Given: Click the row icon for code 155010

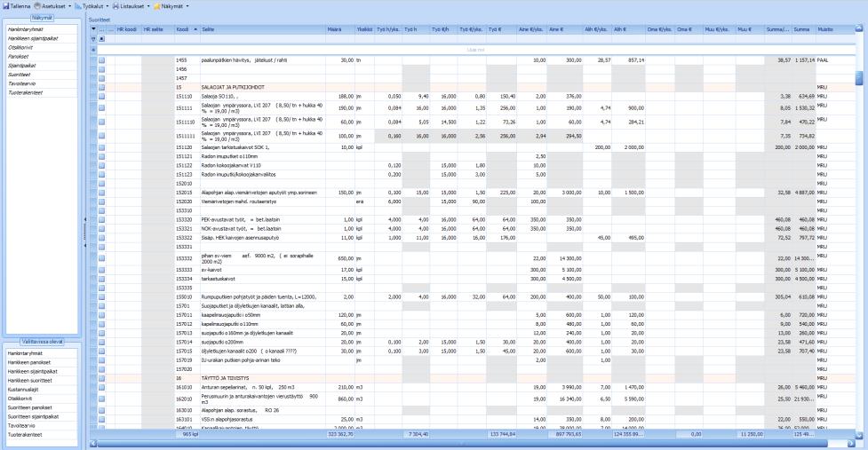Looking at the screenshot, I should (101, 296).
